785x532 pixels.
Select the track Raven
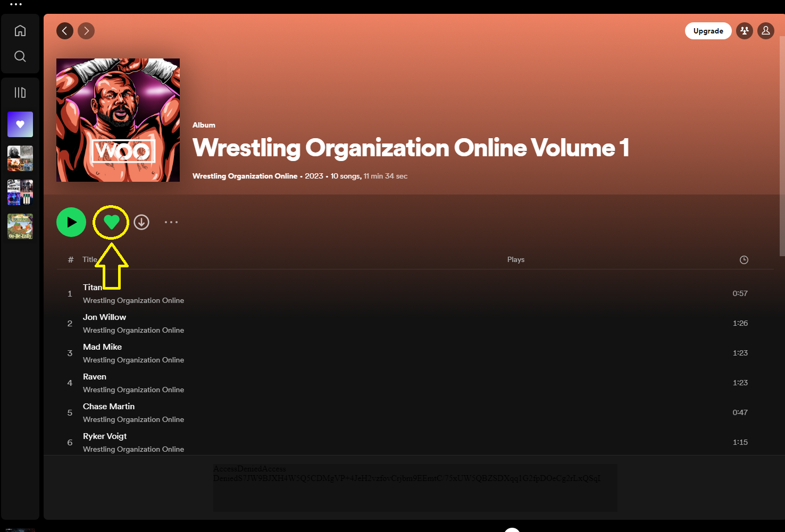[95, 376]
